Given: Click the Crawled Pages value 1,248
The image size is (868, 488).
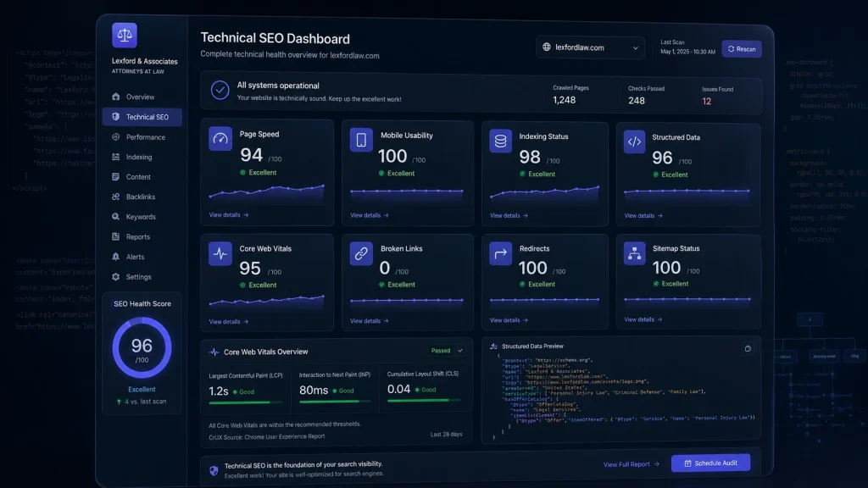Looking at the screenshot, I should (x=564, y=100).
